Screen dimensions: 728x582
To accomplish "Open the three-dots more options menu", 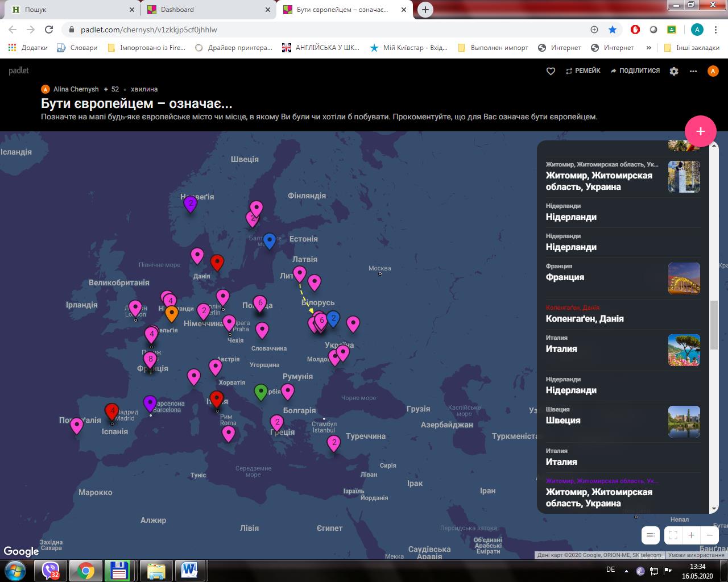I will coord(693,71).
